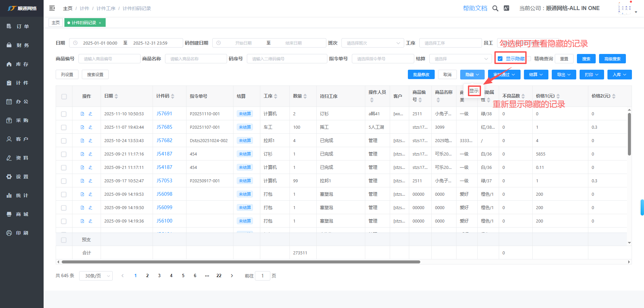This screenshot has width=644, height=308.
Task: Switch to the 主页 tab
Action: [56, 23]
